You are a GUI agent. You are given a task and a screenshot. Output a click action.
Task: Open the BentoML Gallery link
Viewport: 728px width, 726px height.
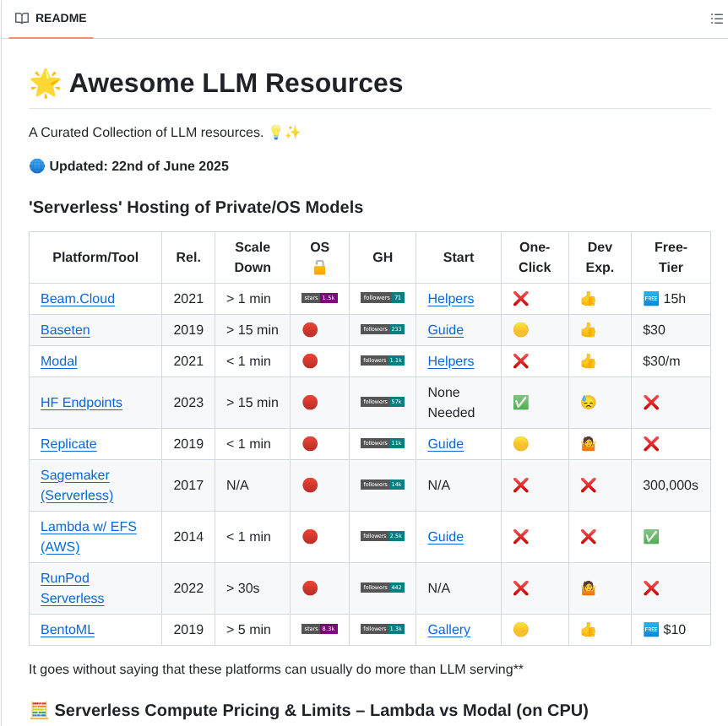(x=448, y=629)
